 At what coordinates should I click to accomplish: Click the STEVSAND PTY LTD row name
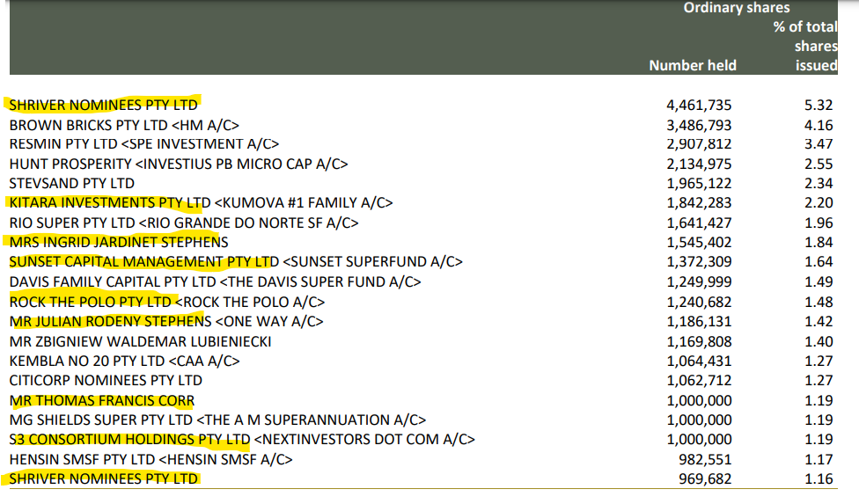72,183
